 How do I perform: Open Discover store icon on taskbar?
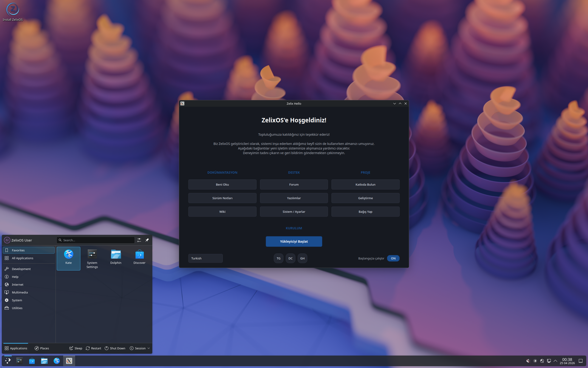[32, 361]
